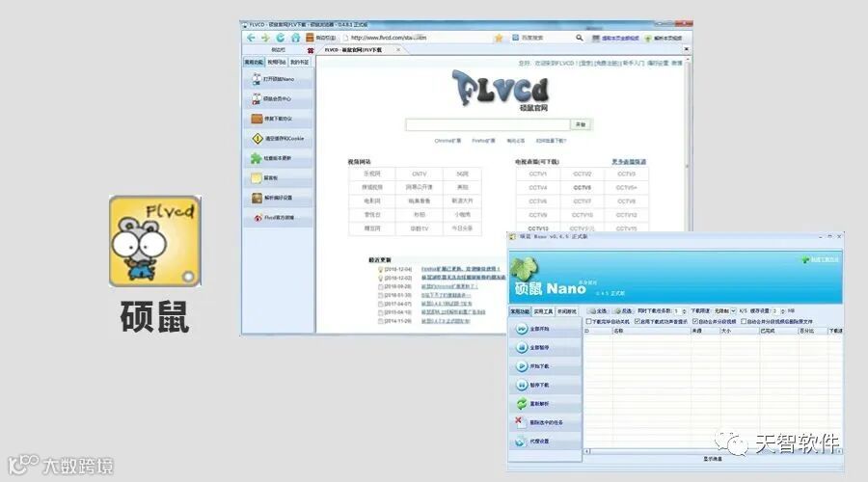The height and width of the screenshot is (482, 868).
Task: Switch to 视频网站 tab in browser sidebar
Action: coord(276,62)
